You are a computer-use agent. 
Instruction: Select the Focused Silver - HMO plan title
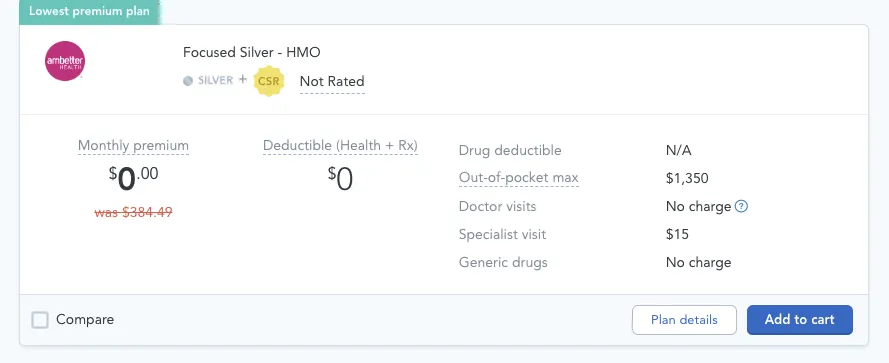point(252,53)
